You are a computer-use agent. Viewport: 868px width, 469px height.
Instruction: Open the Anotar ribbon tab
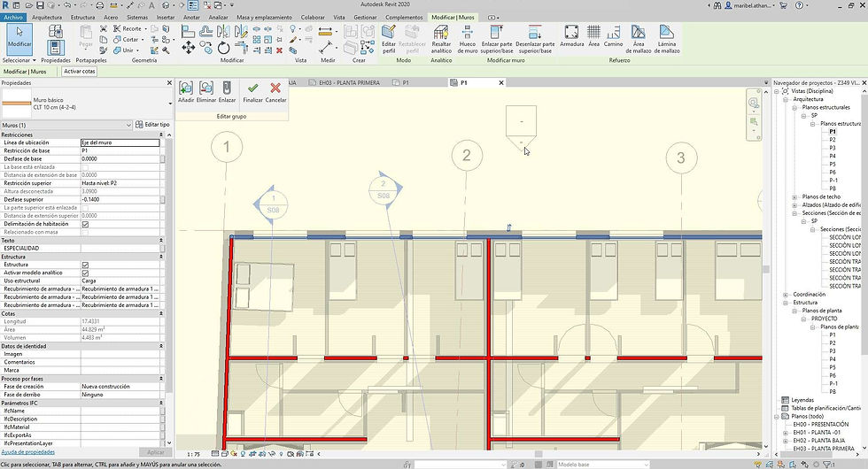click(x=191, y=17)
